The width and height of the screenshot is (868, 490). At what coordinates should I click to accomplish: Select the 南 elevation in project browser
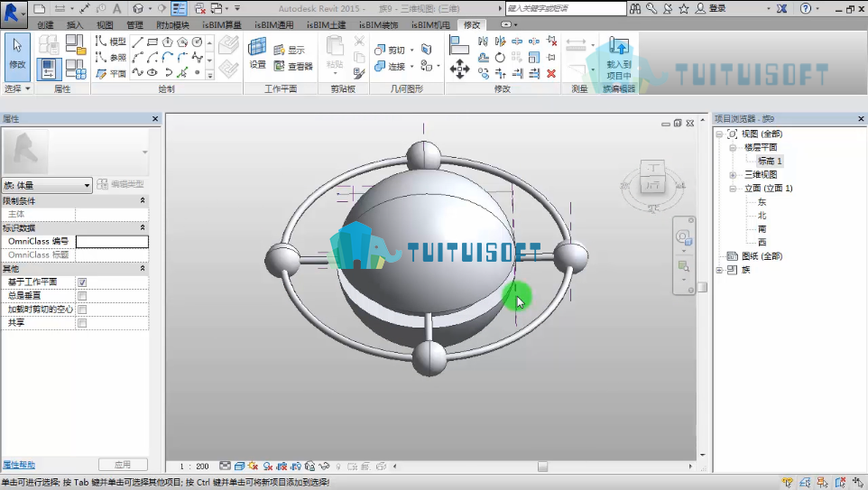762,228
